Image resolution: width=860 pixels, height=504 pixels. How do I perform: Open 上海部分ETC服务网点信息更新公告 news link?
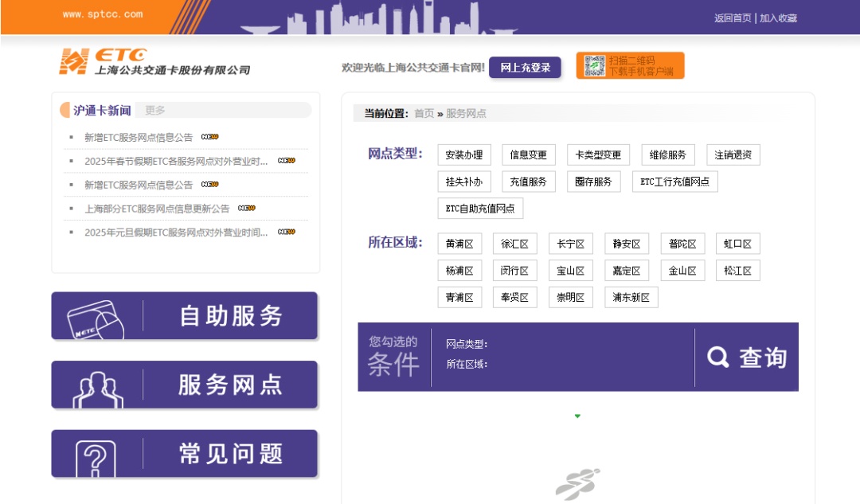click(x=157, y=209)
